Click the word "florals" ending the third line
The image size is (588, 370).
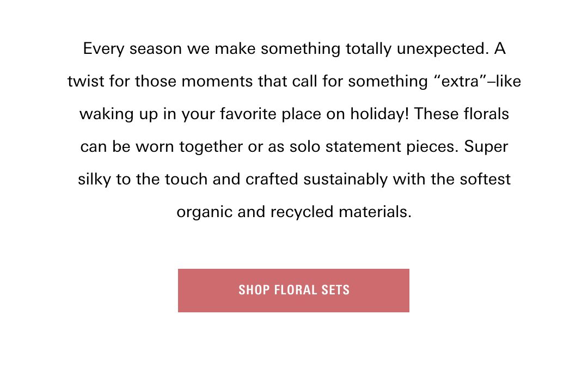486,114
